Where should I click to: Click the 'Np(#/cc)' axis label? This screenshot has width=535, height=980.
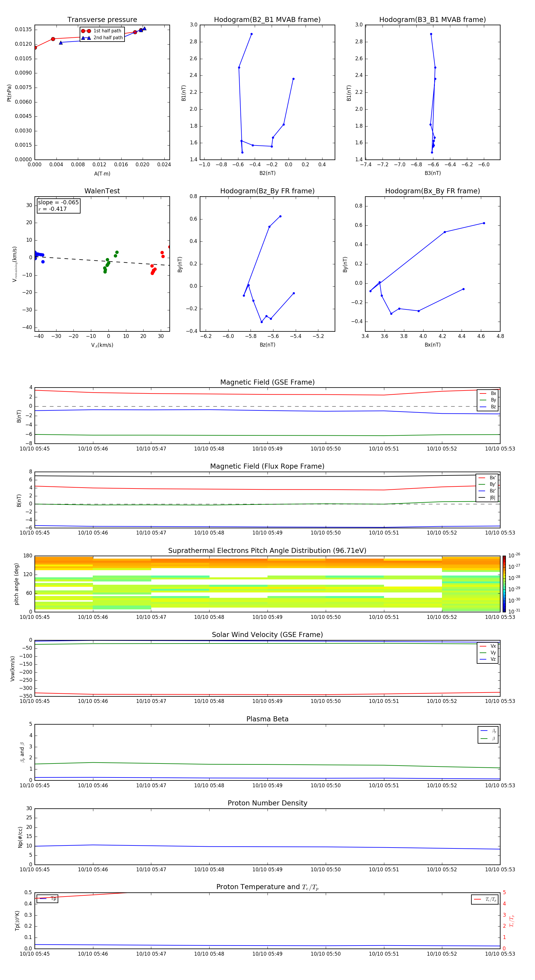tap(20, 837)
